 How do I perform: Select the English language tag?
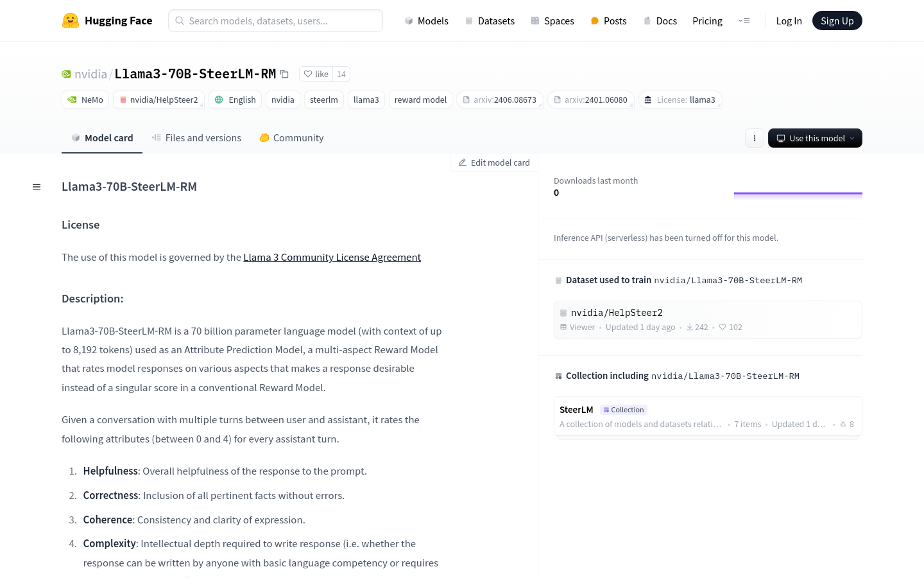[235, 100]
